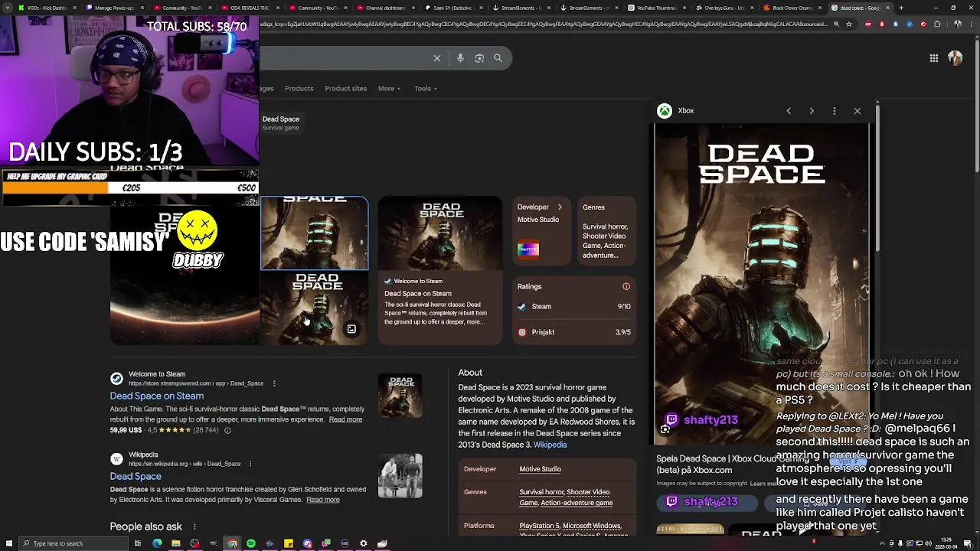Open the Dead Space on Steam result link
980x551 pixels.
click(x=157, y=396)
